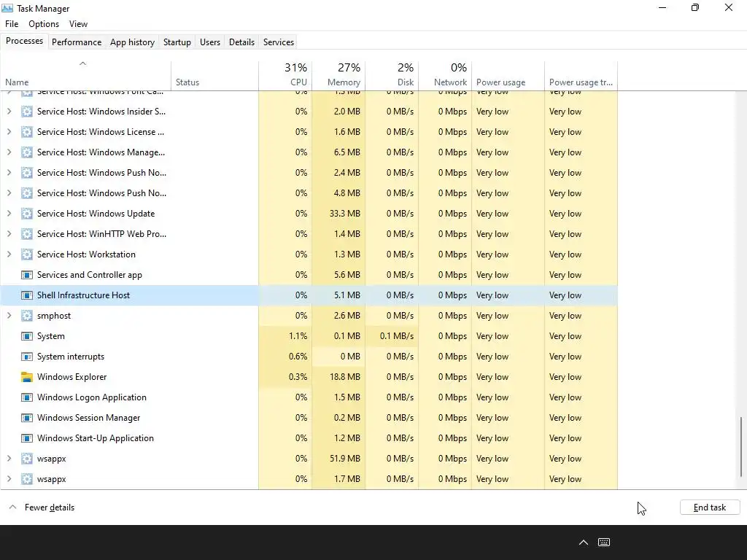Switch to the Startup tab
The width and height of the screenshot is (747, 560).
[177, 42]
